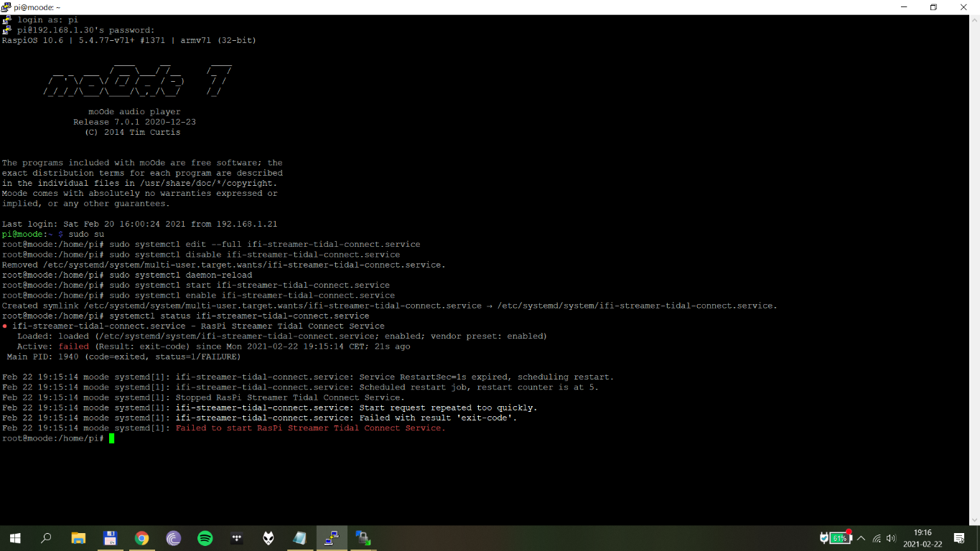Image resolution: width=980 pixels, height=551 pixels.
Task: Click the red failed-status bullet line
Action: 193,326
